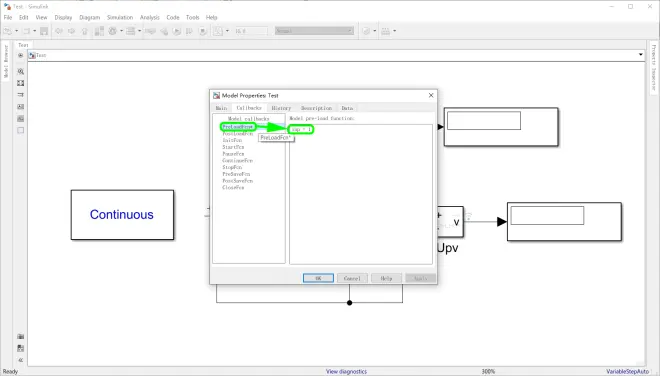Expand the Model Explorer dropdown arrow
The image size is (660, 376).
pos(139,31)
